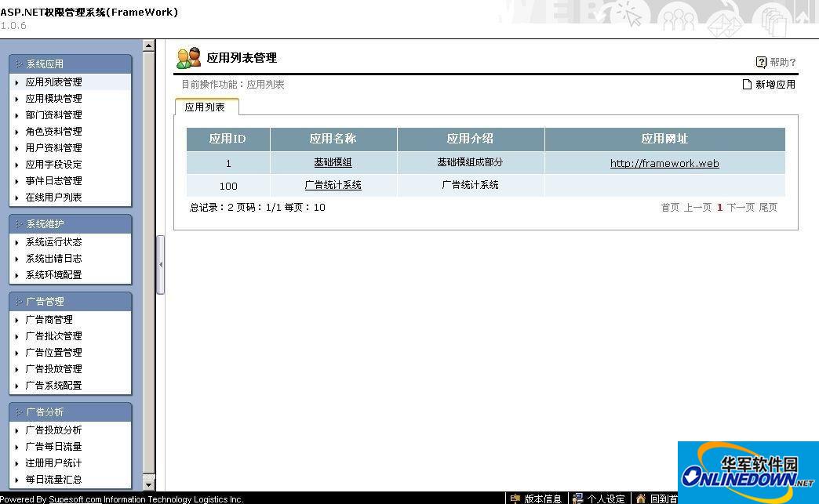This screenshot has width=819, height=504.
Task: Click the users icon beside 应用列表管理
Action: [188, 57]
